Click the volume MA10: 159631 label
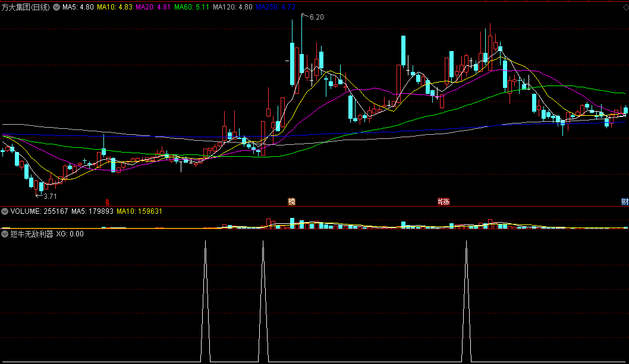 pyautogui.click(x=139, y=211)
